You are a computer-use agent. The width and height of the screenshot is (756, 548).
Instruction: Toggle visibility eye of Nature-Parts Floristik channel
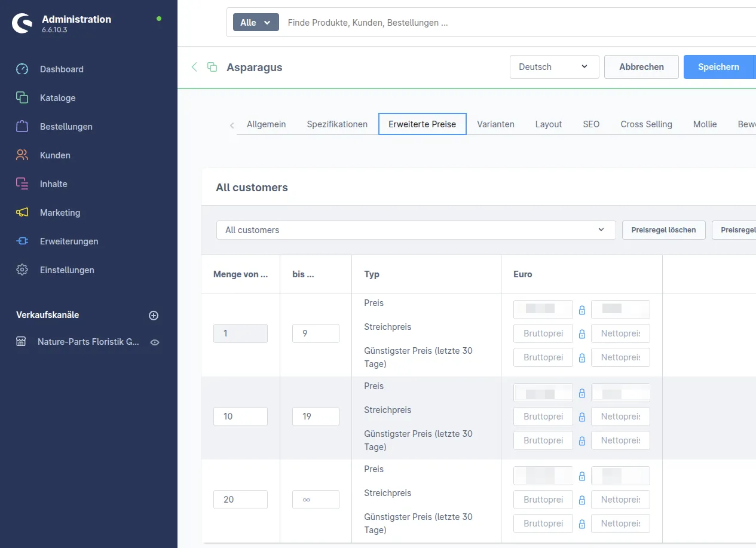point(155,342)
